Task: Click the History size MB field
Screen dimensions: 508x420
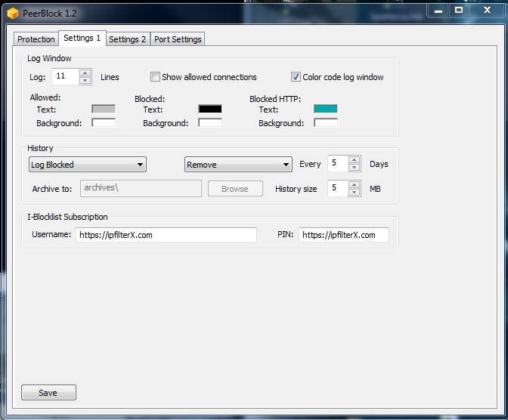Action: [x=338, y=188]
